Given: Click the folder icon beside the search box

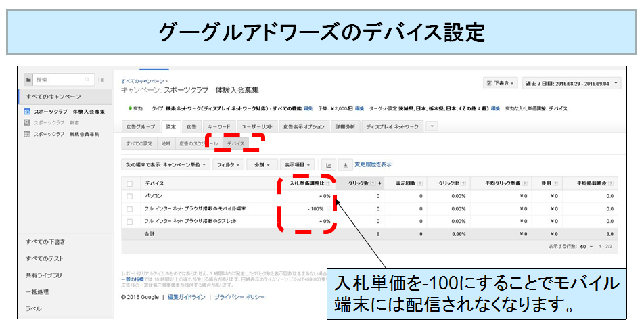Looking at the screenshot, I should pos(29,80).
